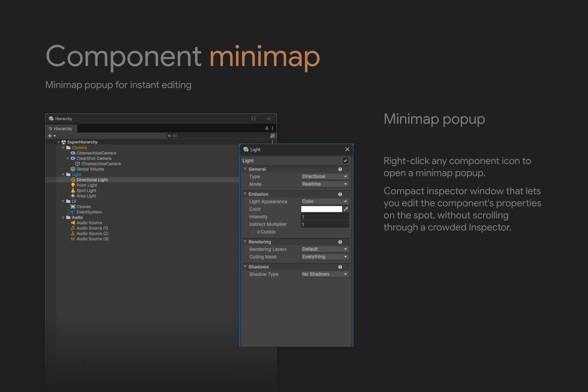The height and width of the screenshot is (392, 588).
Task: Select the Area Light object
Action: 86,196
